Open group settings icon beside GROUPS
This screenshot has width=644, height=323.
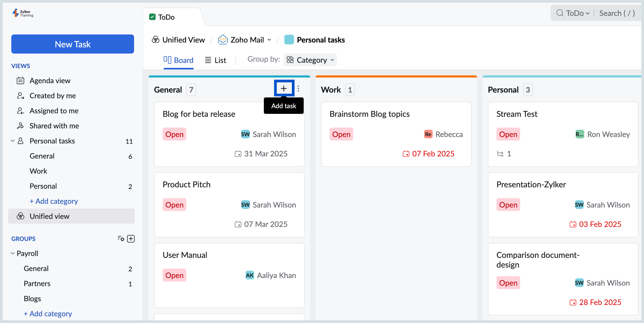(x=121, y=239)
